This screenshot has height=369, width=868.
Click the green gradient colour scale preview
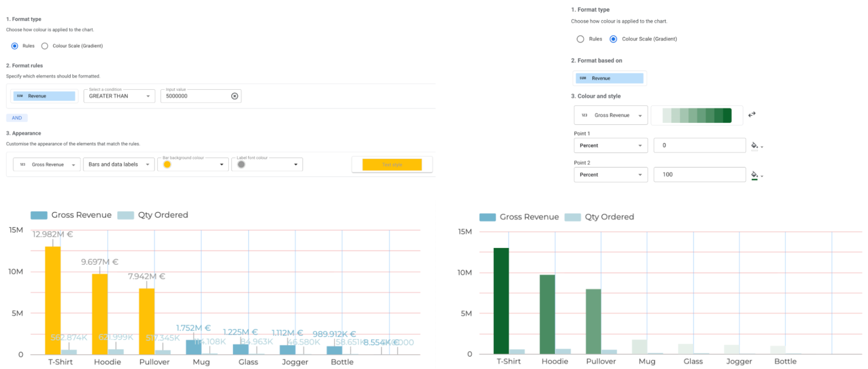coord(697,115)
